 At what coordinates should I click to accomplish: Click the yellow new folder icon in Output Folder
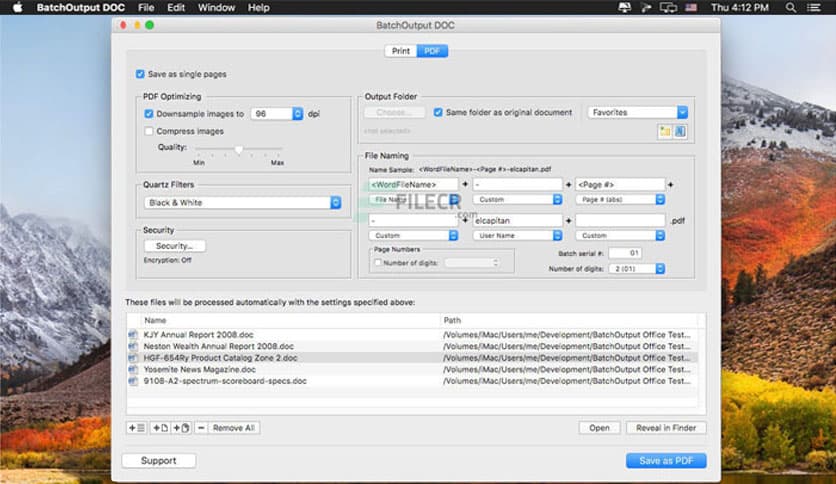click(x=665, y=131)
